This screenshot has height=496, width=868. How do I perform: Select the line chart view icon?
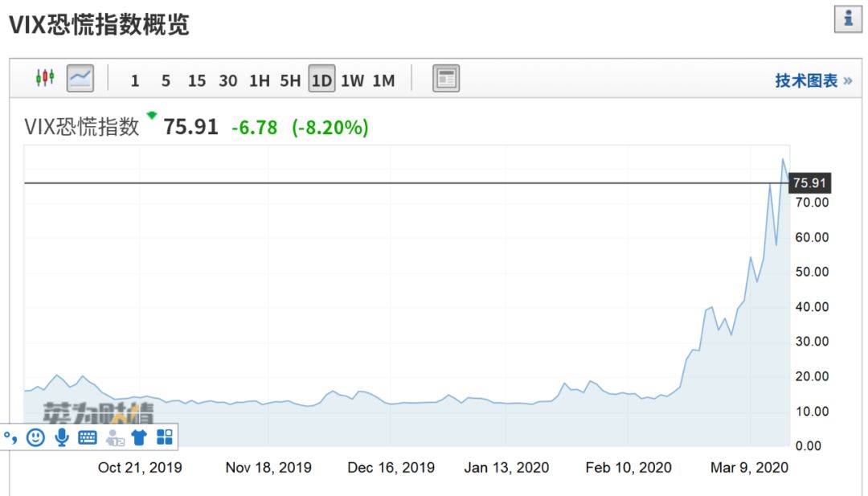coord(80,78)
